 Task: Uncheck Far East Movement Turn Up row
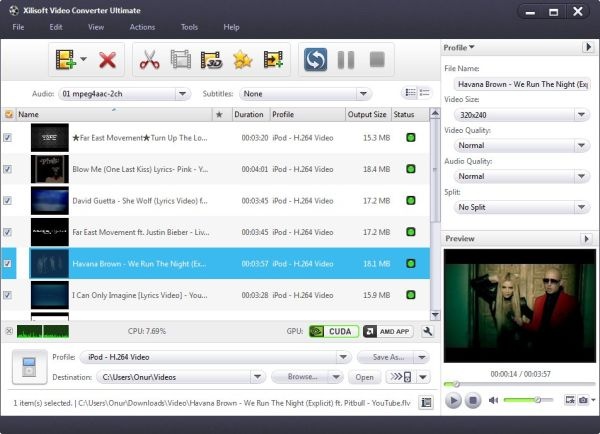tap(7, 138)
